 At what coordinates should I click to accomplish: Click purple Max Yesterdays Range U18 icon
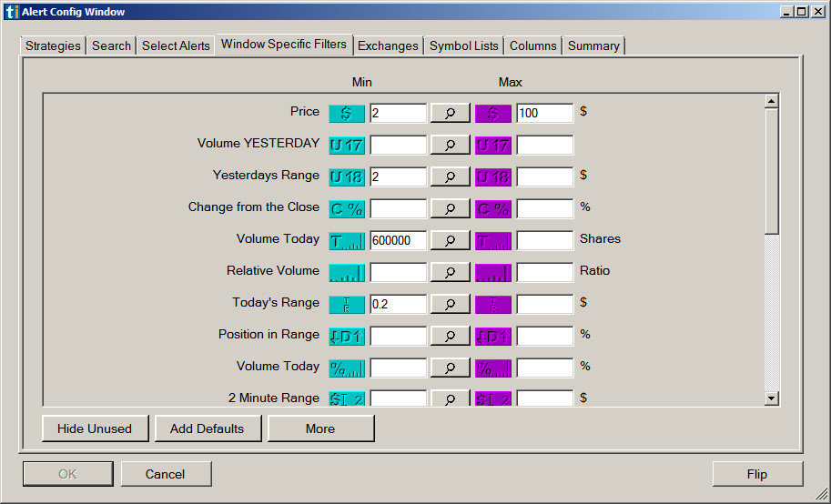(x=493, y=177)
